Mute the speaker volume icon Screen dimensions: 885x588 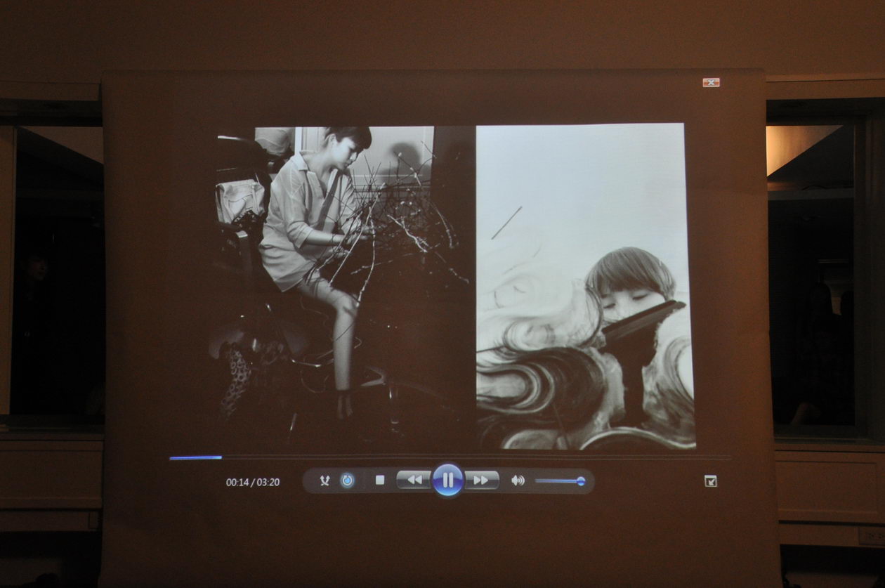(518, 481)
